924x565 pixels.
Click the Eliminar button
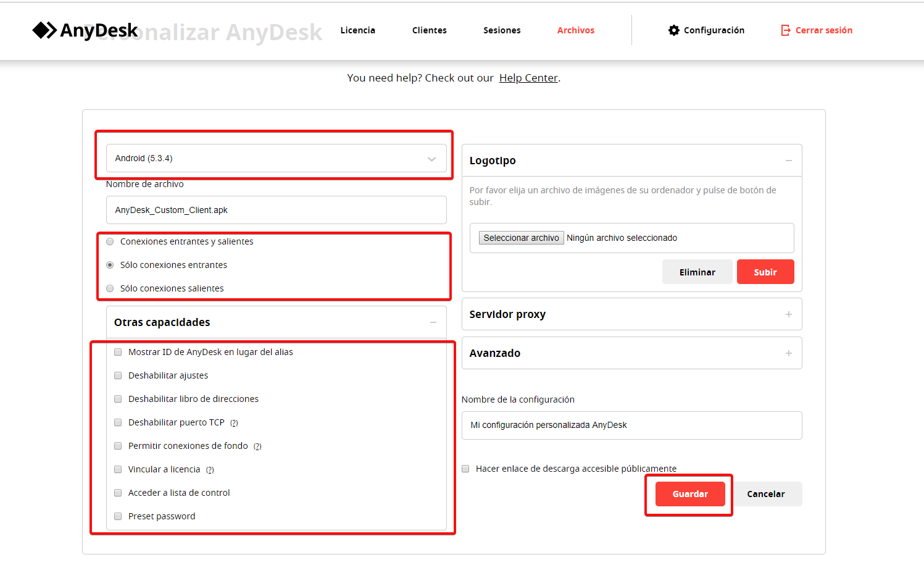[x=697, y=272]
